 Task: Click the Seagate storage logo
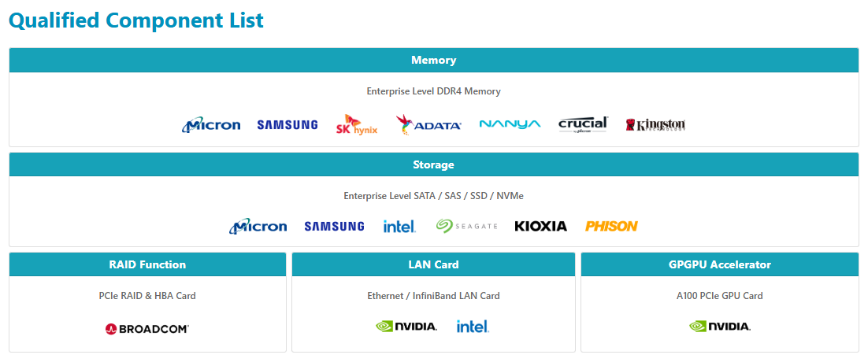pos(466,227)
